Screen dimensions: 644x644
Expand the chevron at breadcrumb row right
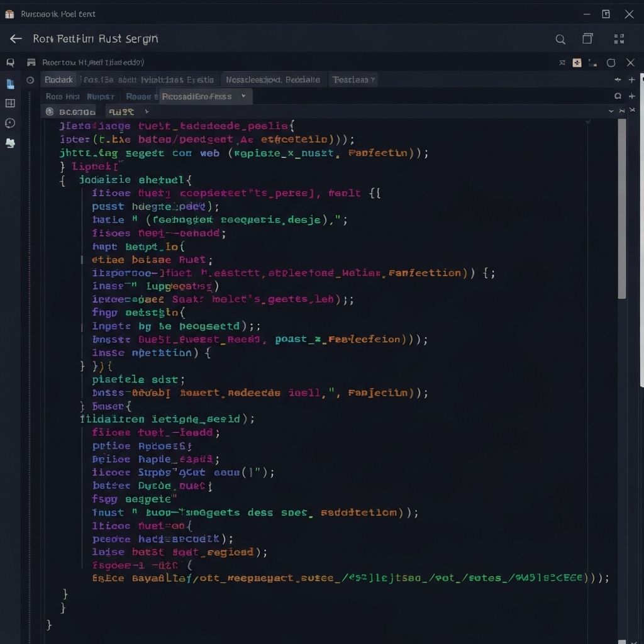611,111
